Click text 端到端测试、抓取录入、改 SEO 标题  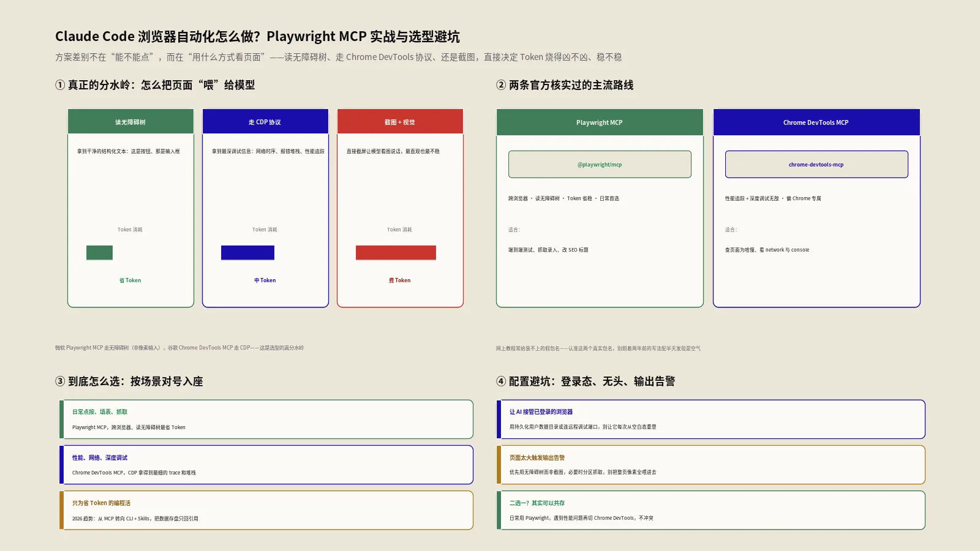coord(548,250)
